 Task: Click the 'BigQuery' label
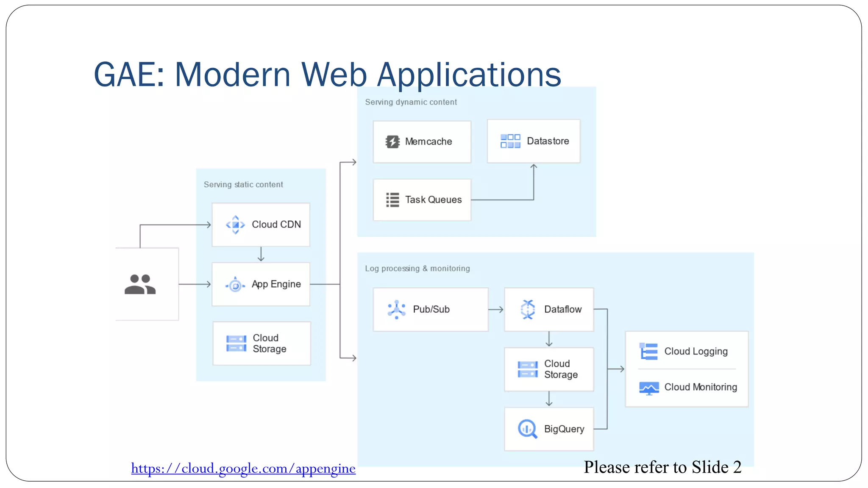click(564, 429)
